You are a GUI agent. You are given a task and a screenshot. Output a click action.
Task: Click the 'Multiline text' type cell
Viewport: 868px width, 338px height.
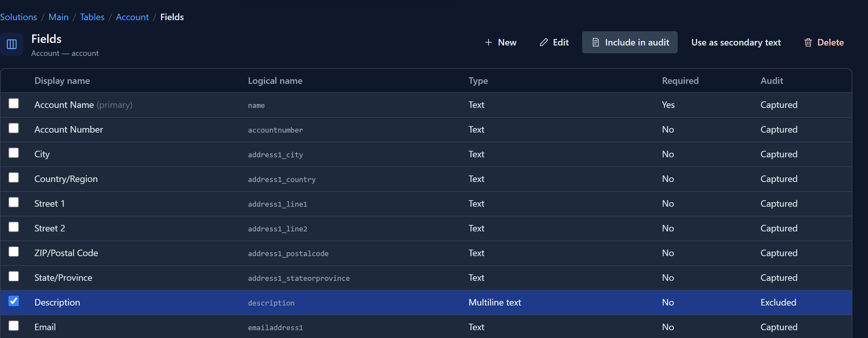coord(495,302)
